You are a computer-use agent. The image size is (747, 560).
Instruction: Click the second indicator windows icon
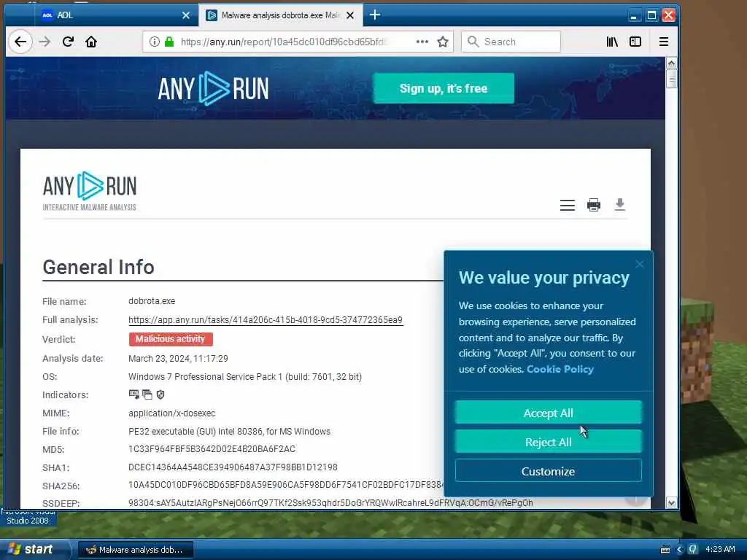pyautogui.click(x=147, y=394)
